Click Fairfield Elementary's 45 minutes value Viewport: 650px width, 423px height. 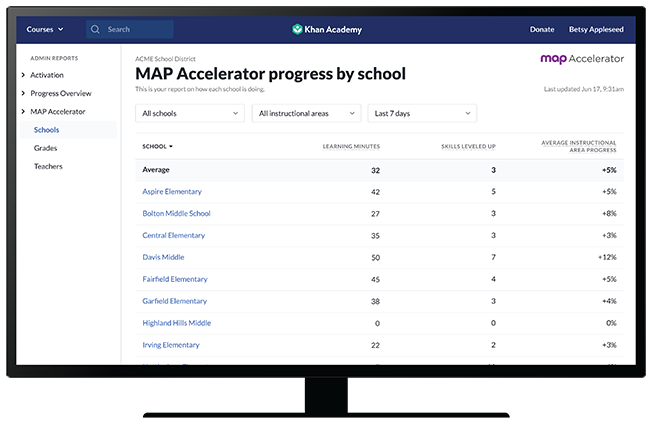[x=376, y=280]
